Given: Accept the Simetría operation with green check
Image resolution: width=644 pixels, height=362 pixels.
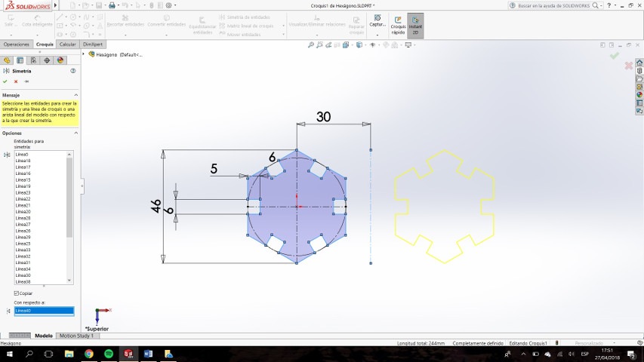Looking at the screenshot, I should coord(5,81).
